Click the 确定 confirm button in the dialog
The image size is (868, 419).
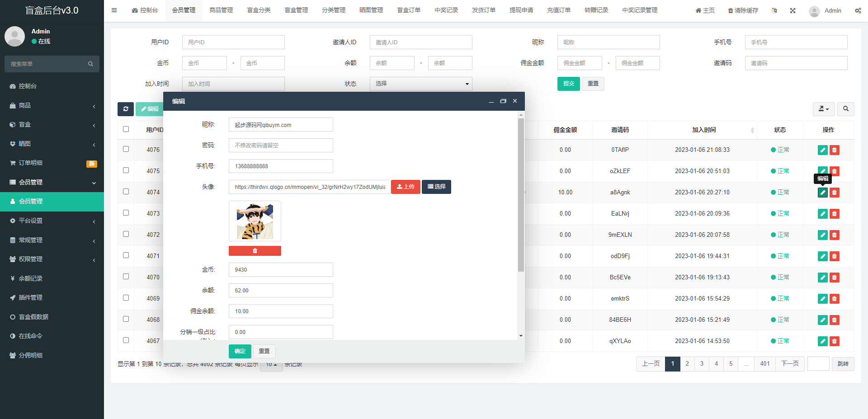[x=240, y=351]
